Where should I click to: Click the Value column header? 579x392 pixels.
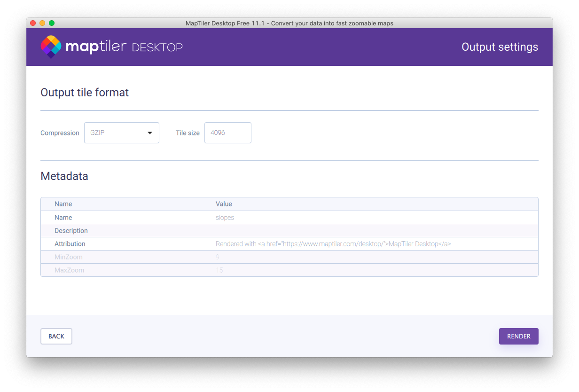[x=224, y=204]
